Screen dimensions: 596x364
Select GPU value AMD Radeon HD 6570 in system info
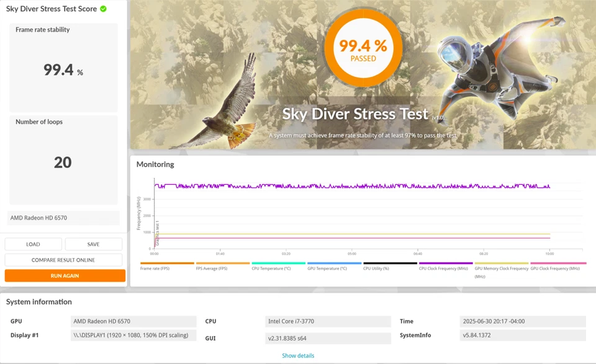[x=133, y=321]
